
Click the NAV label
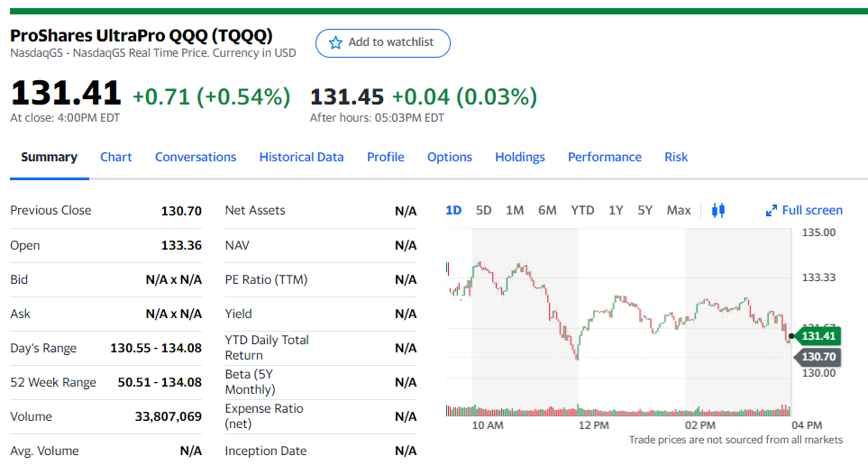(x=237, y=245)
